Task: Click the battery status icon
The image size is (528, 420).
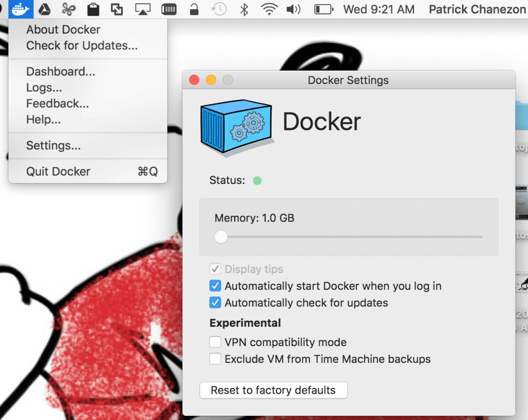Action: (324, 9)
